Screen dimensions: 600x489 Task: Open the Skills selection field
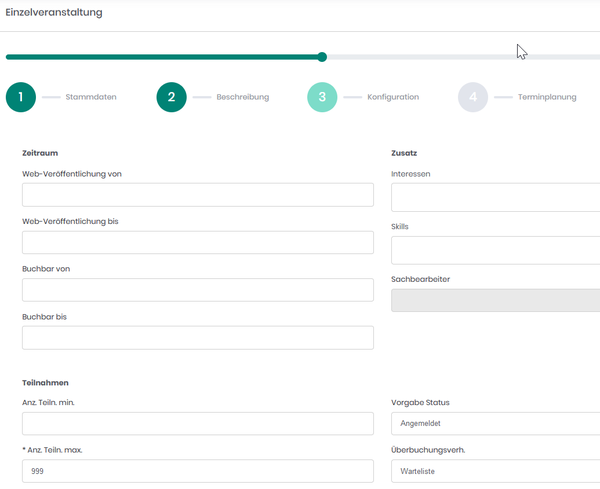[x=496, y=250]
